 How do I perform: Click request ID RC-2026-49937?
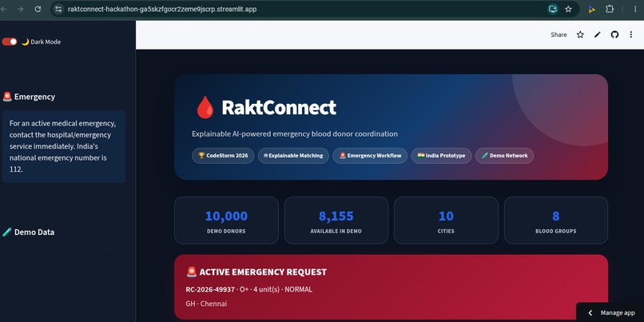point(210,289)
